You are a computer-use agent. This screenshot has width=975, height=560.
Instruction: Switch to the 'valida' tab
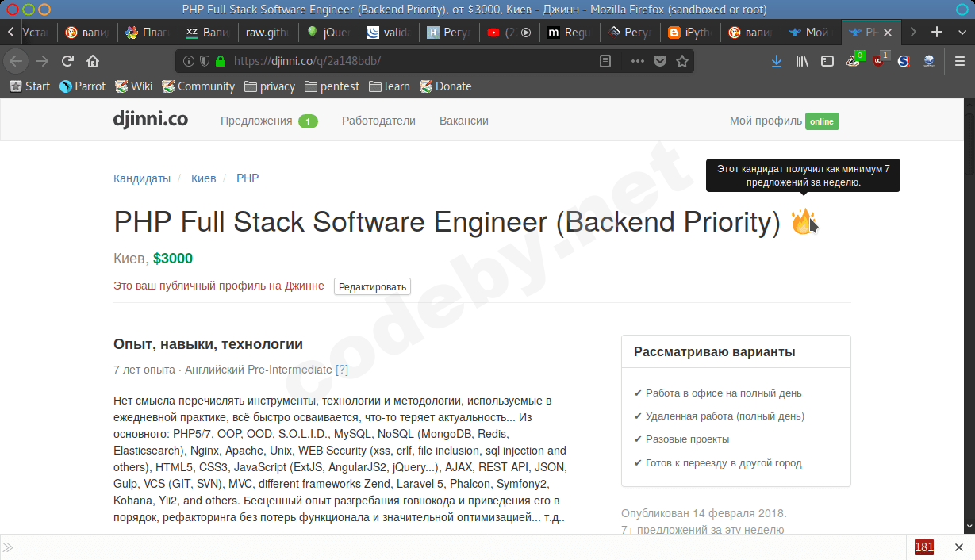coord(387,33)
